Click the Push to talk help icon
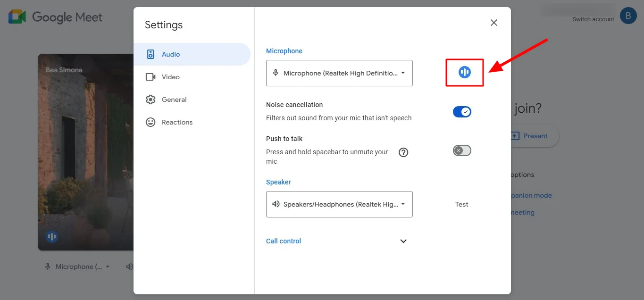Image resolution: width=644 pixels, height=300 pixels. click(x=403, y=152)
